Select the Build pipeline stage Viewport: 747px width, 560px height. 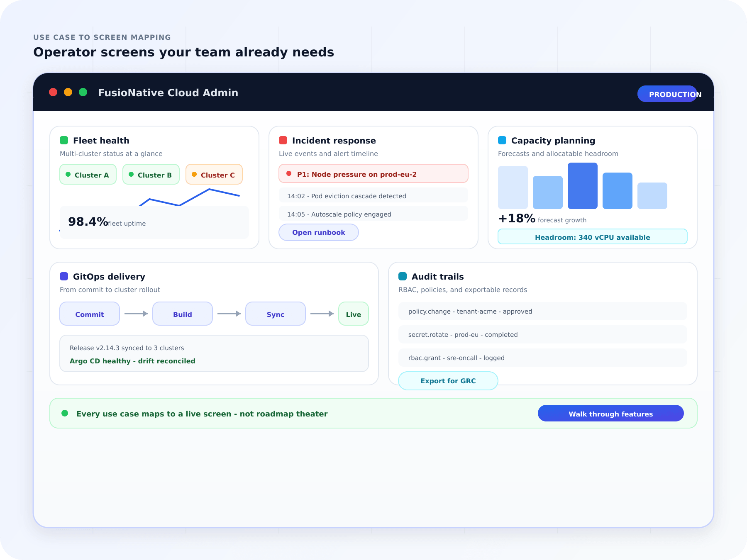pos(183,314)
